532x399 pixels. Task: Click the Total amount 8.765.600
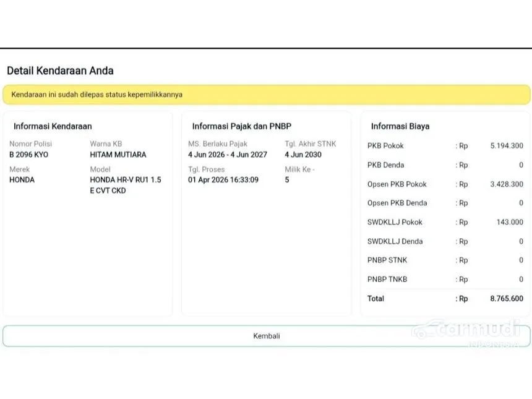tap(506, 298)
